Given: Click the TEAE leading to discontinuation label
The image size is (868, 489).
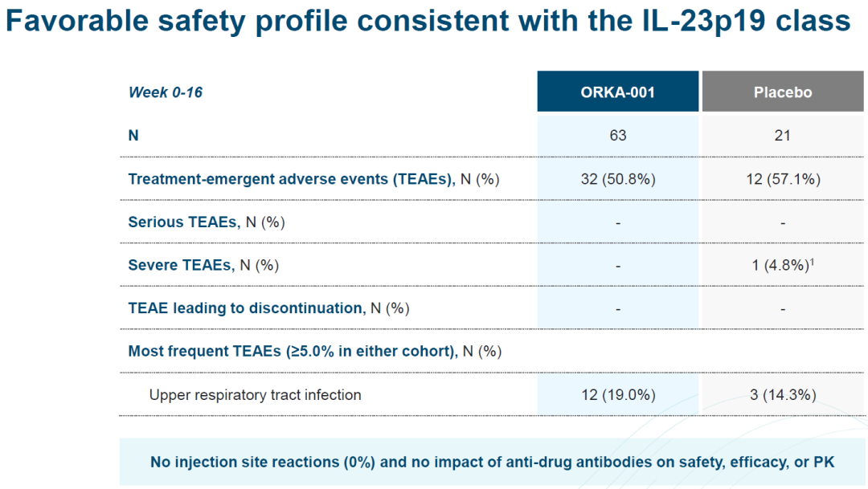Looking at the screenshot, I should pos(270,308).
